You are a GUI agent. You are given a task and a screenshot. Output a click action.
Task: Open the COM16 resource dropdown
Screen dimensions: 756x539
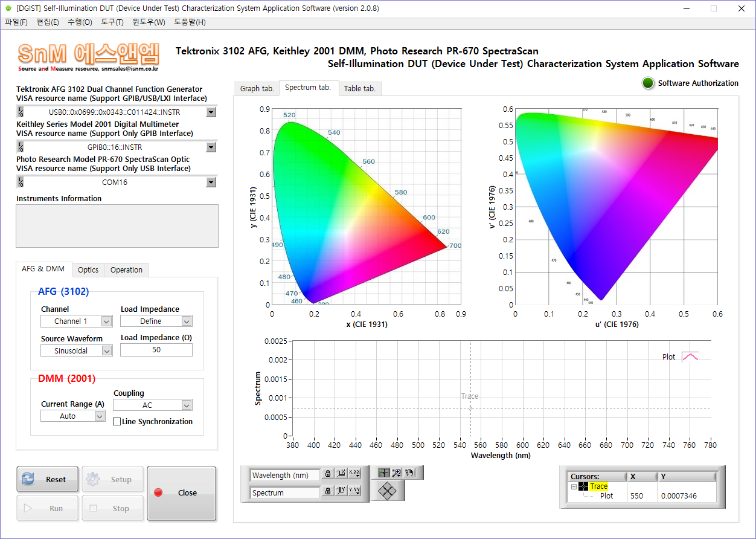point(211,182)
